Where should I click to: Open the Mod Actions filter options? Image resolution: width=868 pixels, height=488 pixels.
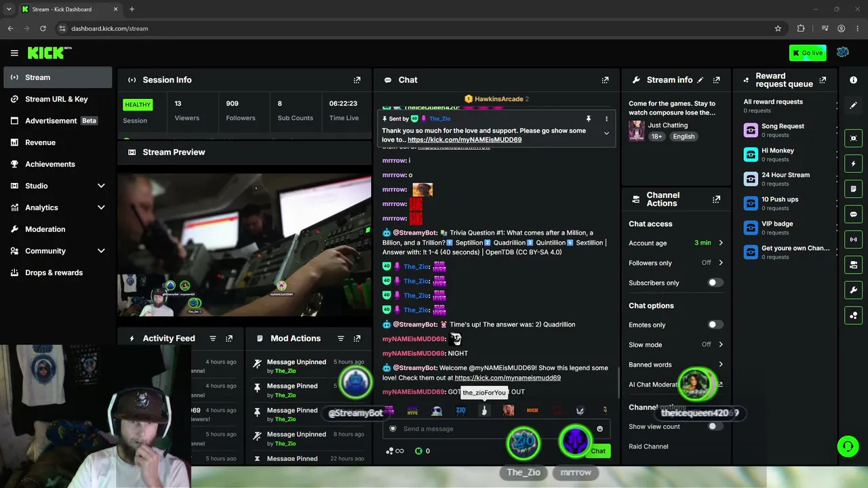(340, 338)
